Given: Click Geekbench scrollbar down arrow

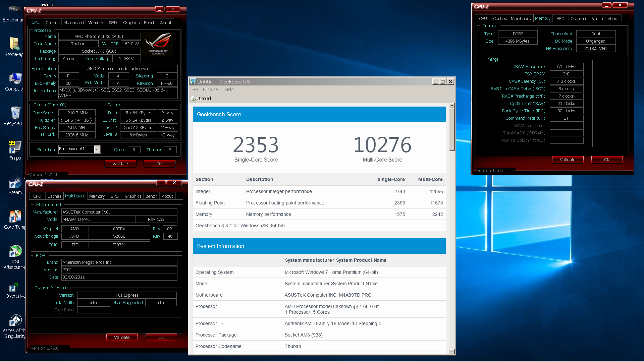Looking at the screenshot, I should pyautogui.click(x=452, y=352).
